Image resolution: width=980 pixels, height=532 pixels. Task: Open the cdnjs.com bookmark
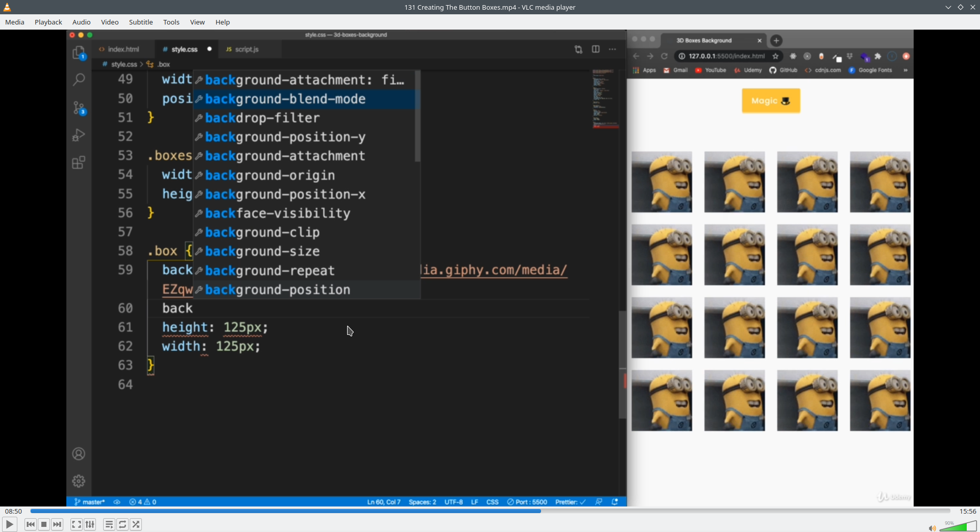(823, 70)
